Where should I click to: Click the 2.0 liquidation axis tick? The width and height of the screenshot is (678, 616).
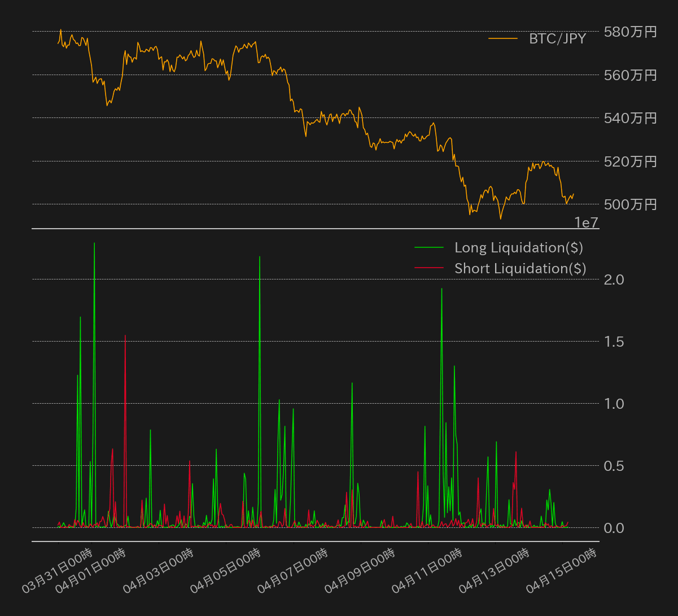615,279
